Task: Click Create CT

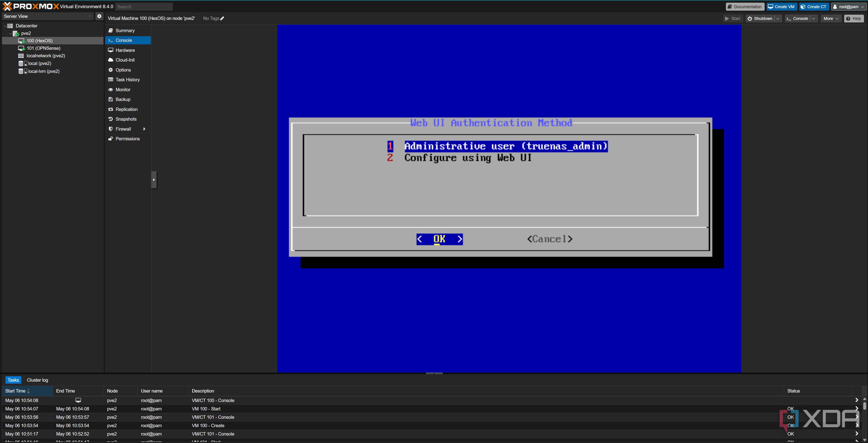Action: [x=814, y=7]
